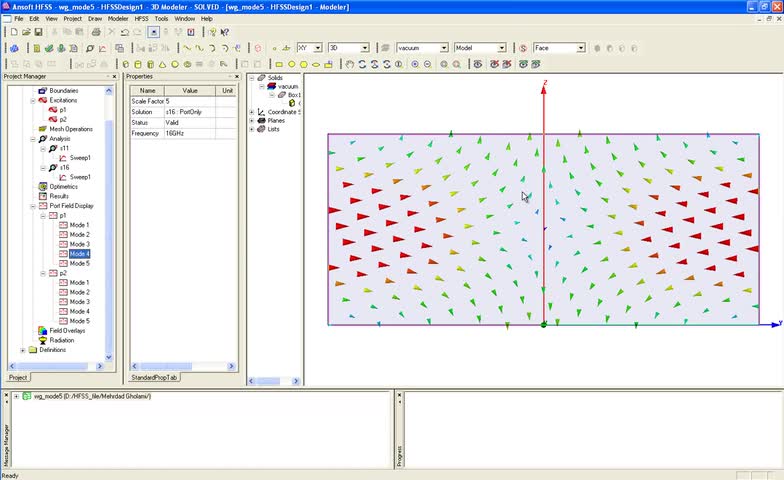Click the Undo arrow icon
The image size is (784, 480).
124,32
